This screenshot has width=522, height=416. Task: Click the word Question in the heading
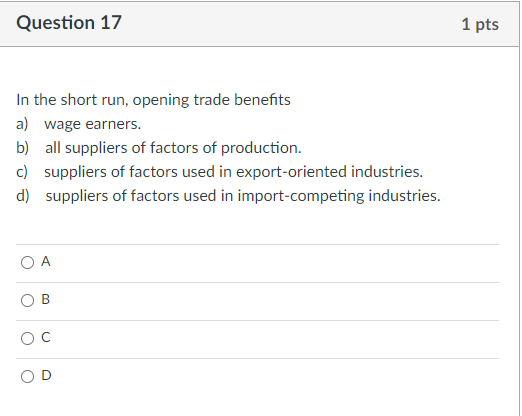click(55, 23)
